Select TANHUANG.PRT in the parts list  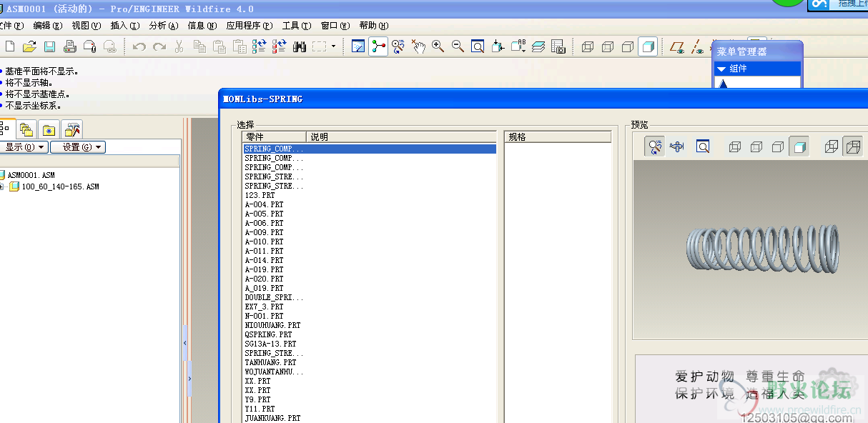(270, 362)
